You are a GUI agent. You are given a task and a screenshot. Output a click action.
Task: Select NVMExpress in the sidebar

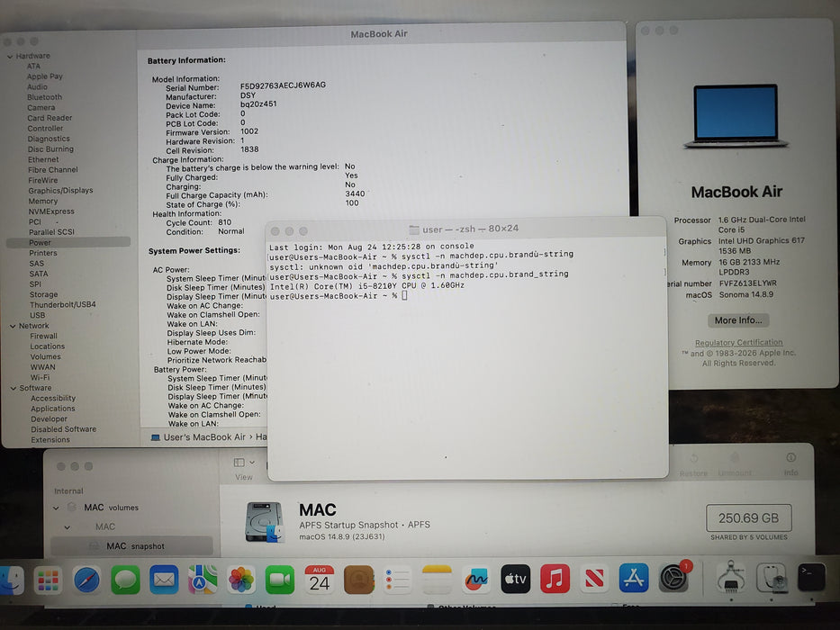click(51, 211)
